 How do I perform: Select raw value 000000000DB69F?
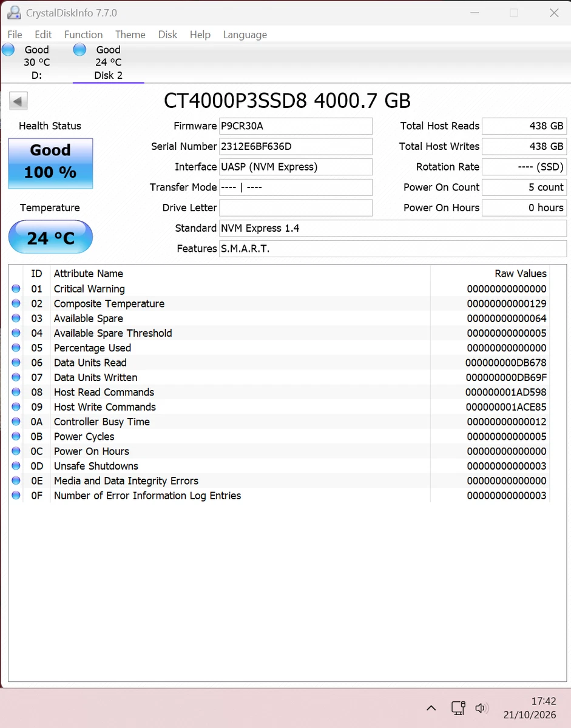506,377
